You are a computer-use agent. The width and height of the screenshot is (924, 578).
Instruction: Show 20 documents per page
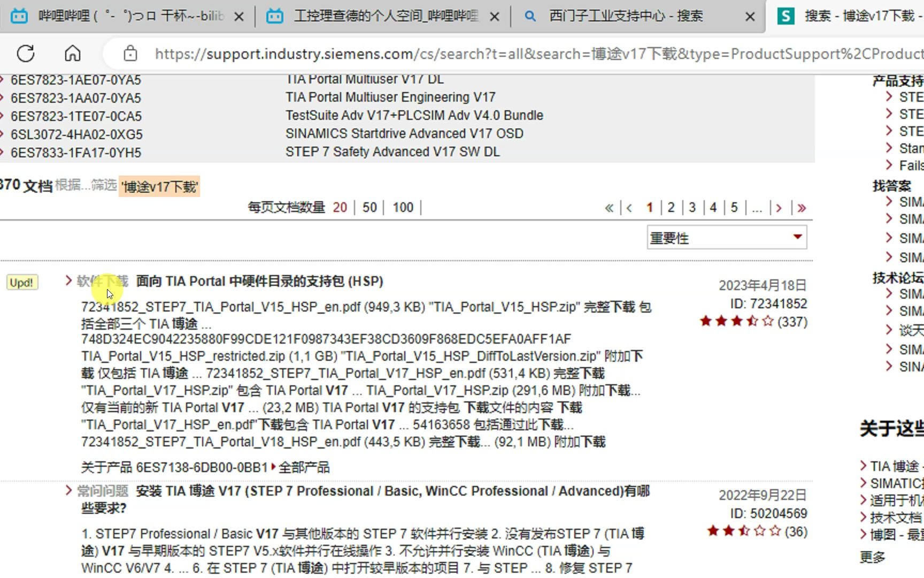click(x=340, y=207)
